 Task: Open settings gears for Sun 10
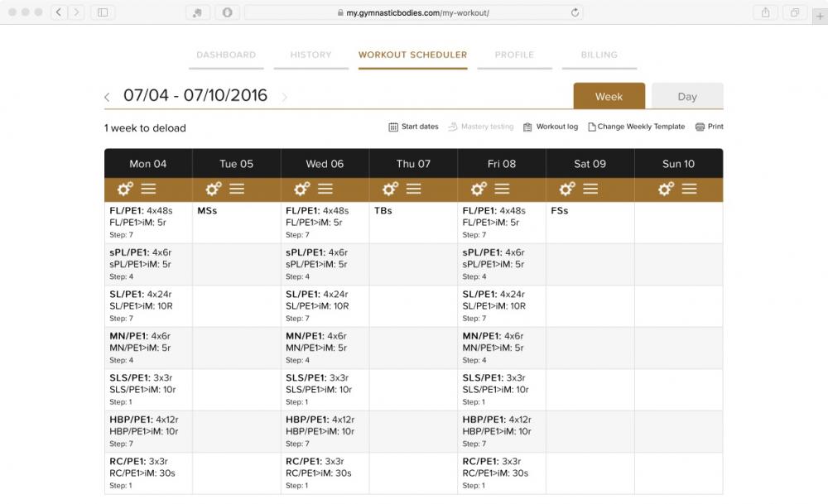point(666,189)
